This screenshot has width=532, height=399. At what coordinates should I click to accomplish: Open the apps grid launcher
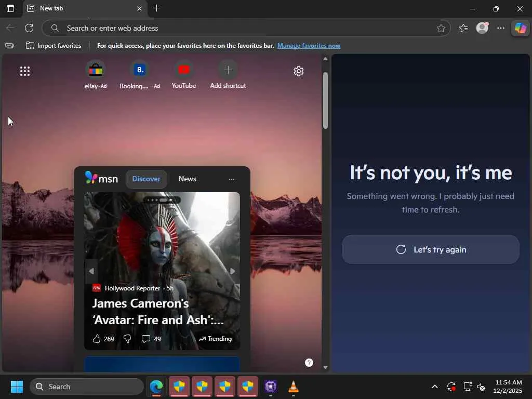point(25,71)
